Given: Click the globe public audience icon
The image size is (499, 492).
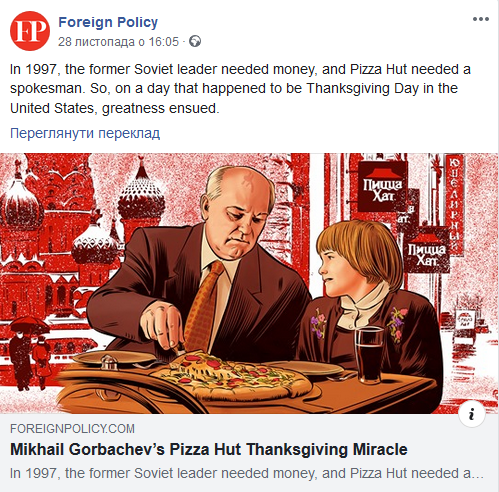Looking at the screenshot, I should pyautogui.click(x=195, y=41).
